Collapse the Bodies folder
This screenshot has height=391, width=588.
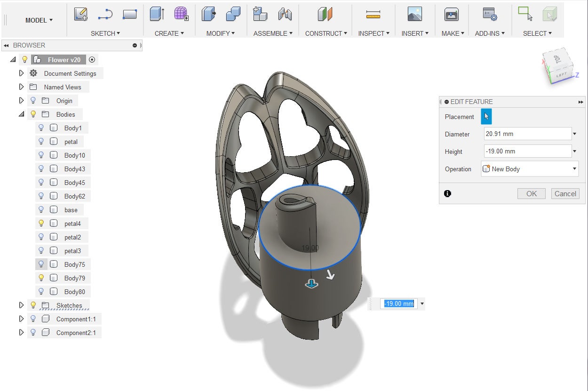point(21,114)
